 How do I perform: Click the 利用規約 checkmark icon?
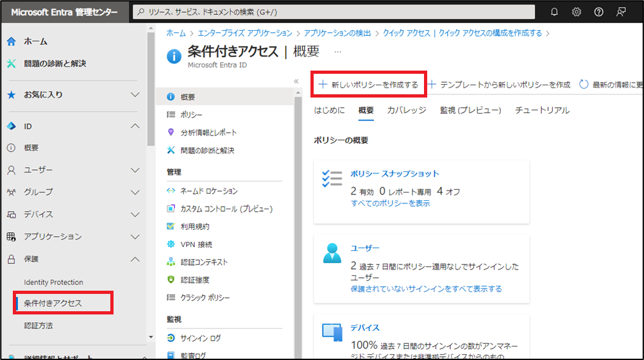point(171,227)
